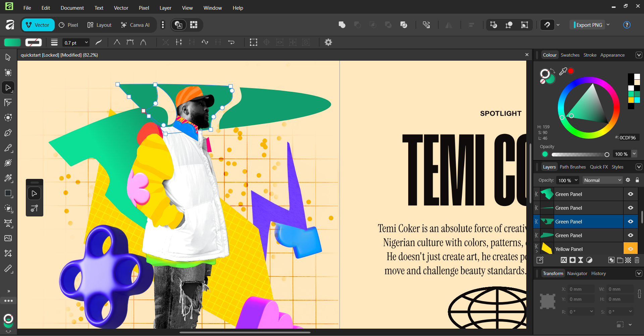
Task: Click the green fill colour swatch
Action: (12, 42)
